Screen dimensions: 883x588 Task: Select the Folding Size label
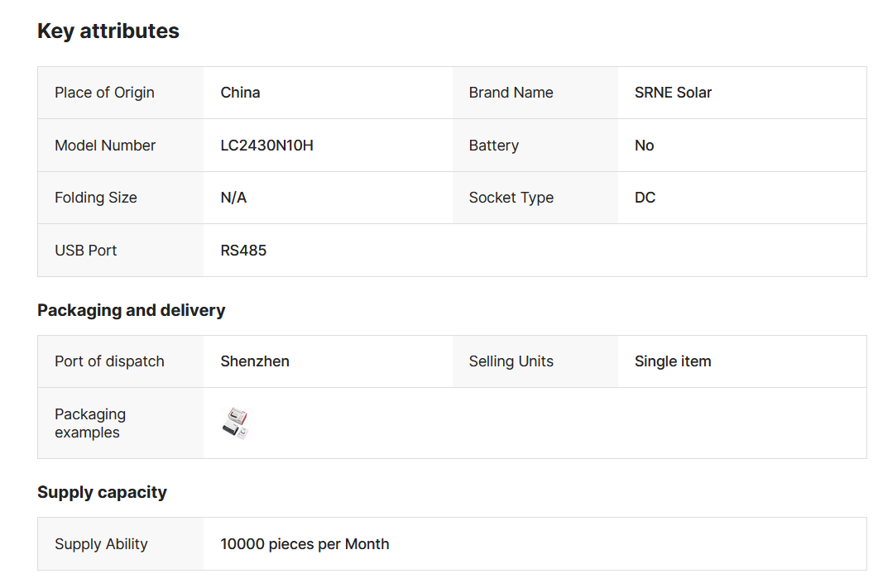96,198
